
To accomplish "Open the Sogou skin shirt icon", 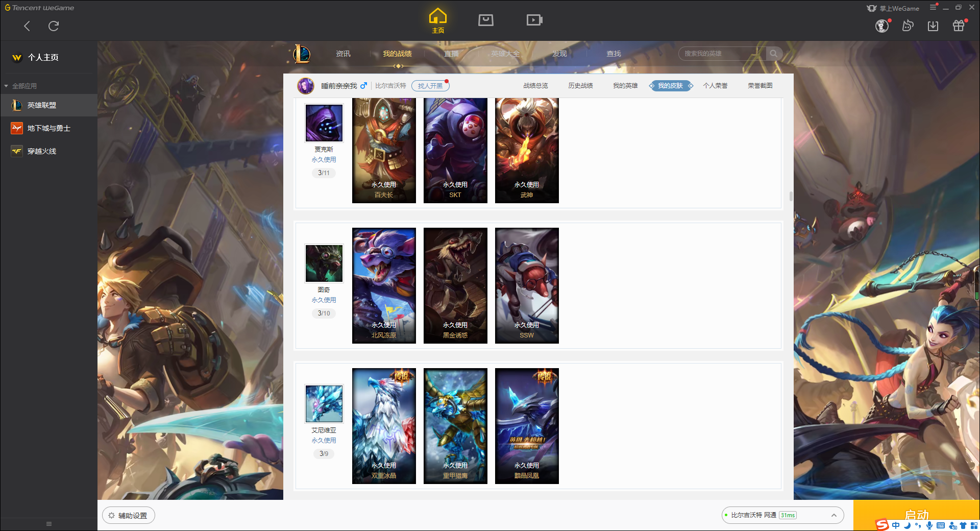I will point(963,525).
